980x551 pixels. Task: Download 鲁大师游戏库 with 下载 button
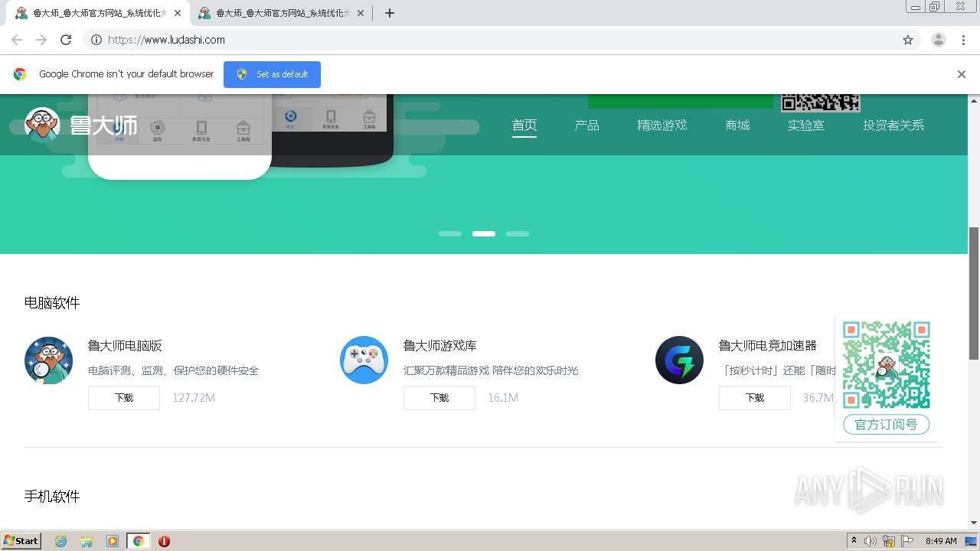(x=439, y=398)
